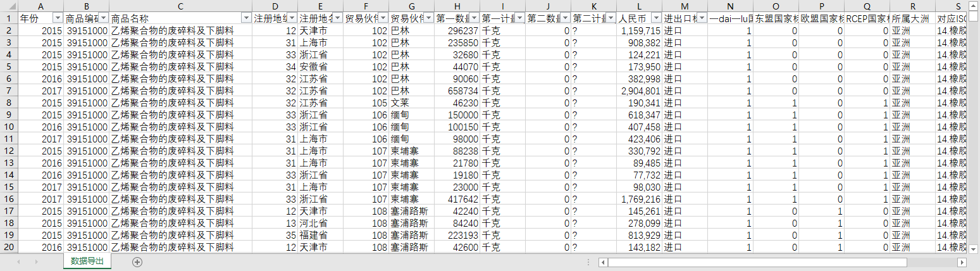Screen dimensions: 980x271
Task: Click the 人民币 value 908,382
Action: point(640,42)
